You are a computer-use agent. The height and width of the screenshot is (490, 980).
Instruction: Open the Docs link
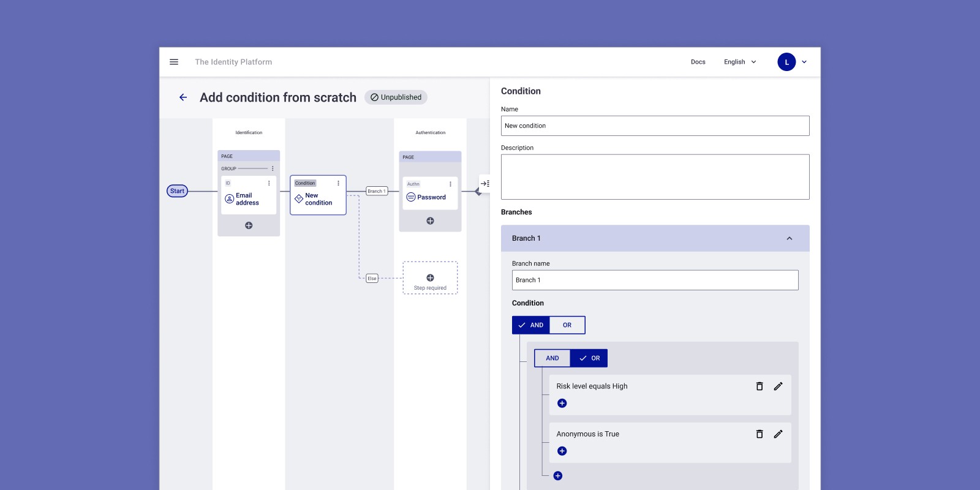[x=698, y=62]
